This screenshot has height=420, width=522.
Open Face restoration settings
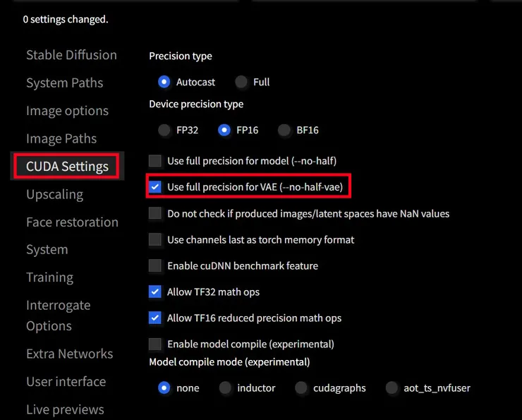coord(72,222)
